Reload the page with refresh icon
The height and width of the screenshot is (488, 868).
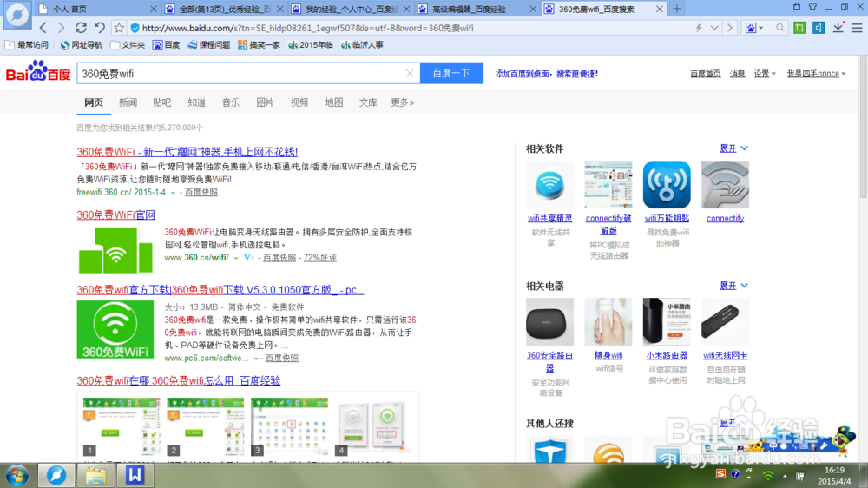point(81,28)
